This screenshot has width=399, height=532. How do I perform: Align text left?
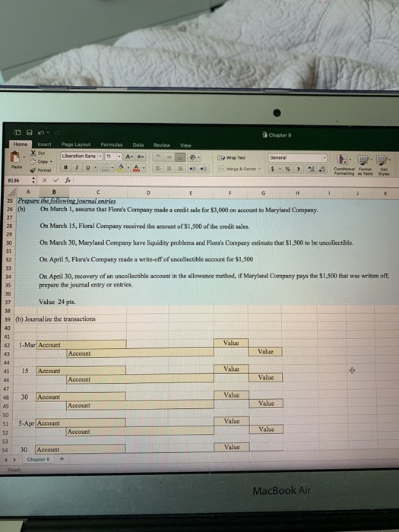click(x=158, y=168)
